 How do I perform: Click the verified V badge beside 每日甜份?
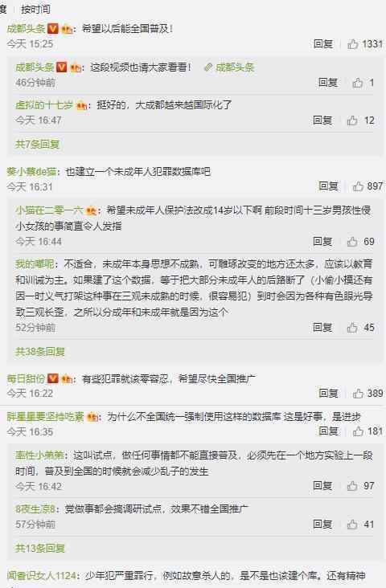tap(53, 379)
